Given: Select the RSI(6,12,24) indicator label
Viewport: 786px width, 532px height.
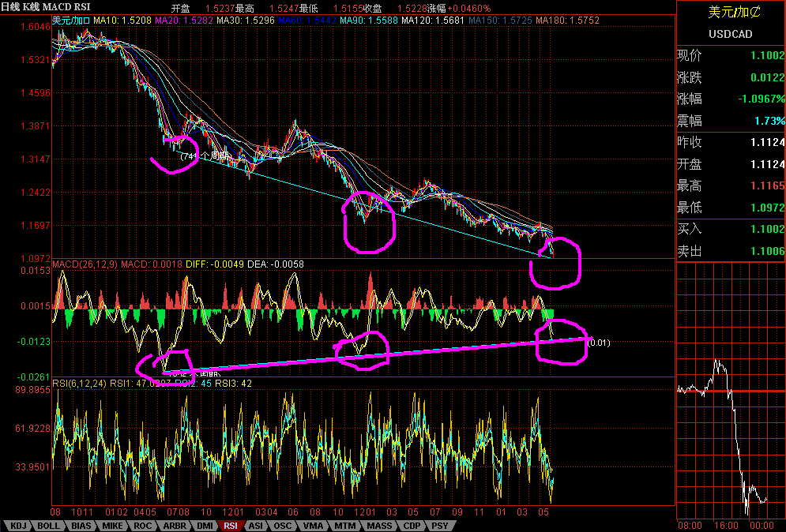Looking at the screenshot, I should tap(81, 383).
